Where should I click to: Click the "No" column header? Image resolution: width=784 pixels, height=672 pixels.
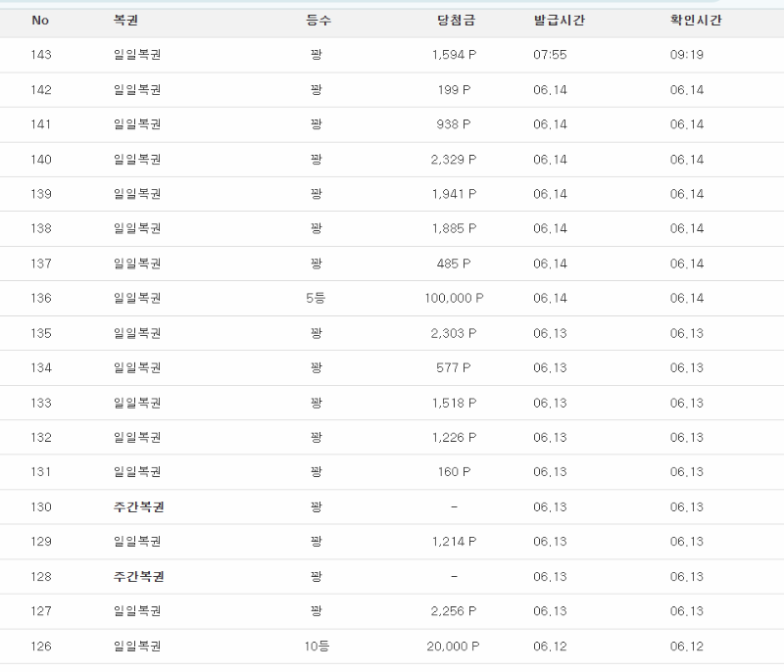click(x=40, y=21)
